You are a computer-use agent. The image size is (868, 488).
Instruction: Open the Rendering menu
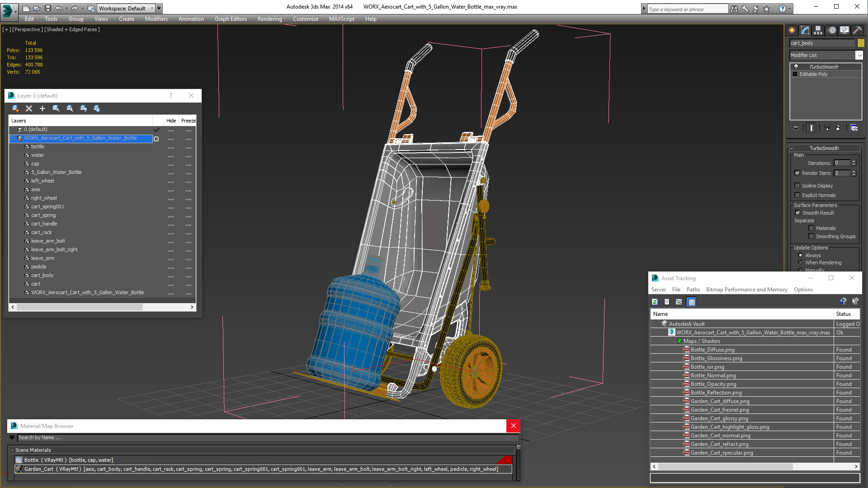tap(270, 19)
